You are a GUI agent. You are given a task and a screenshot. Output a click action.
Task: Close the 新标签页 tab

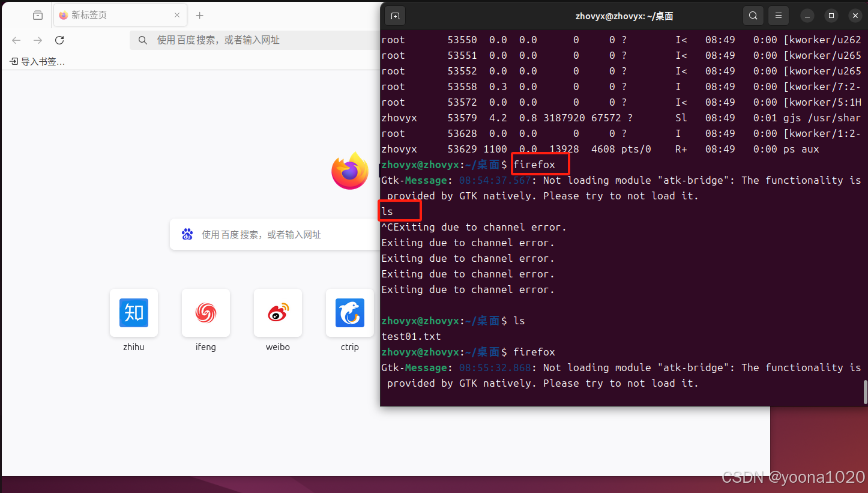[x=177, y=16]
